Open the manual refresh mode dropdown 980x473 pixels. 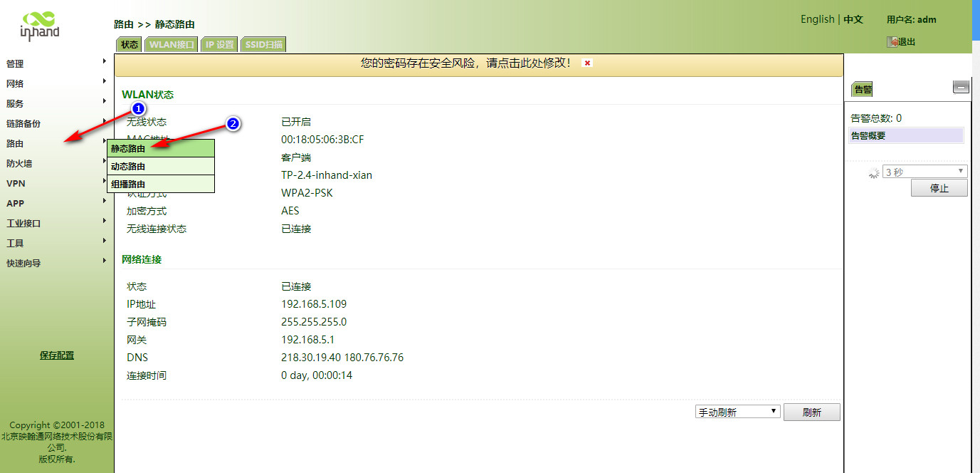(737, 412)
